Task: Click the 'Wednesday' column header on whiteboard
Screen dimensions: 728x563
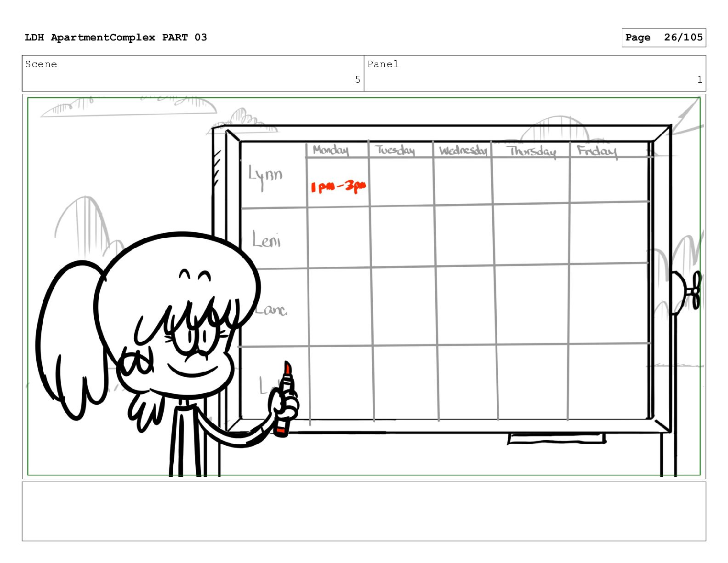Action: [463, 151]
